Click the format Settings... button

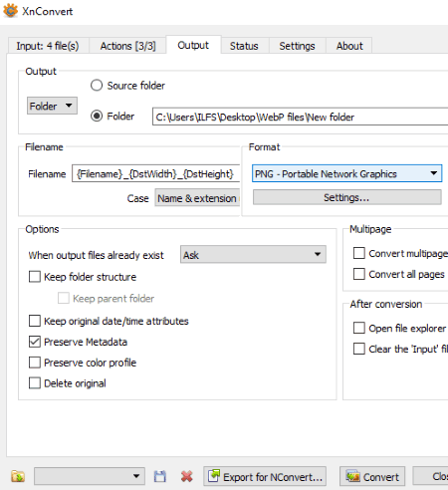tap(346, 197)
